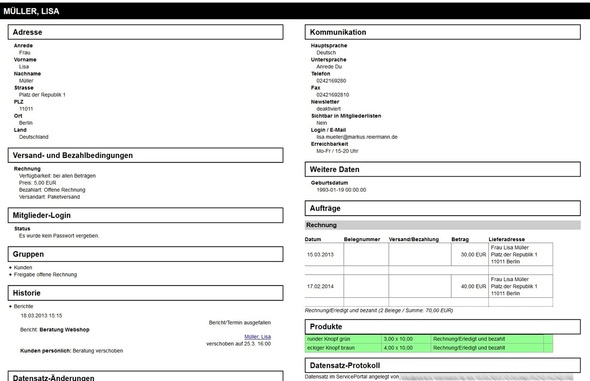Click the green eckiger Knopf braun row
The image size is (590, 381).
tap(429, 348)
